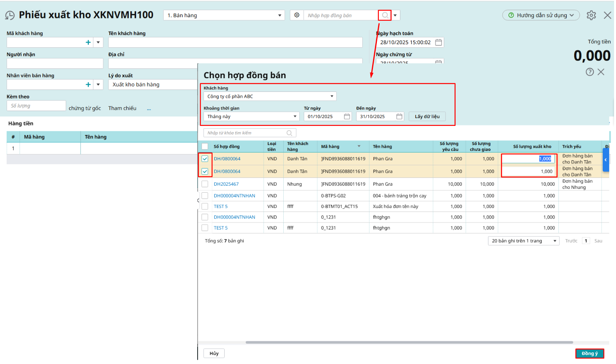Click the Lấy dữ liệu button
This screenshot has width=616, height=364.
427,117
